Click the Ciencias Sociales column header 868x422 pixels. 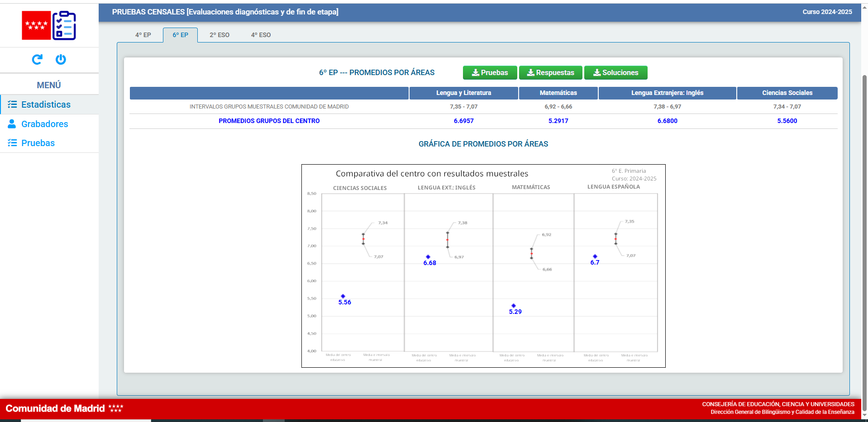pyautogui.click(x=787, y=93)
